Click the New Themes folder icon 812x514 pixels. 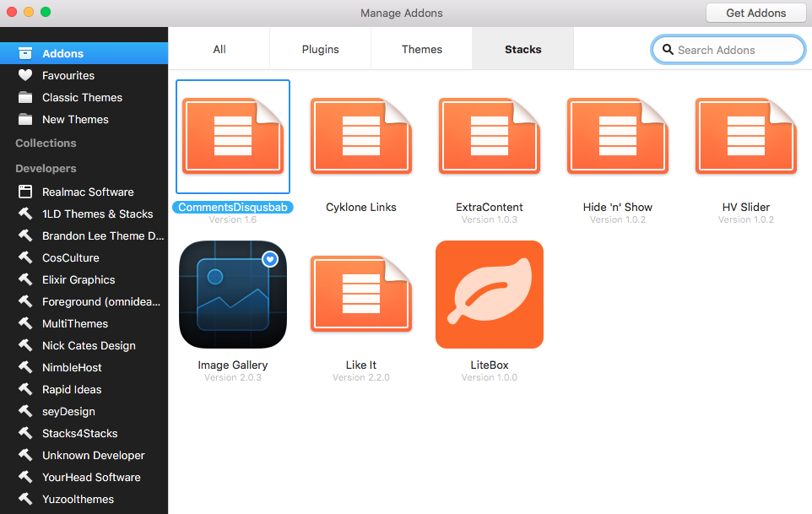point(24,119)
